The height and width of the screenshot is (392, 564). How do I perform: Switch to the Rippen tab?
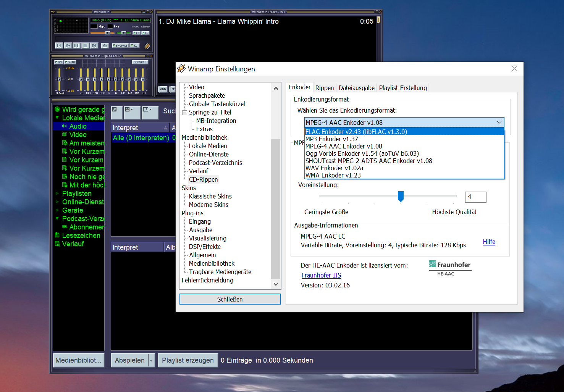325,88
